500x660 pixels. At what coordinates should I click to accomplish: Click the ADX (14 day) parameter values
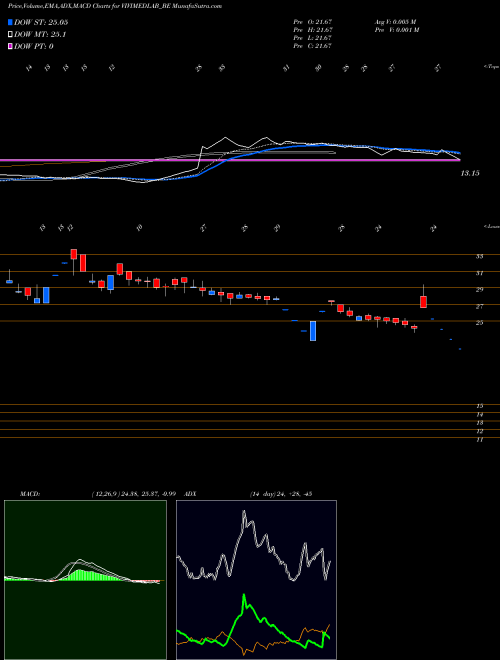[x=280, y=494]
